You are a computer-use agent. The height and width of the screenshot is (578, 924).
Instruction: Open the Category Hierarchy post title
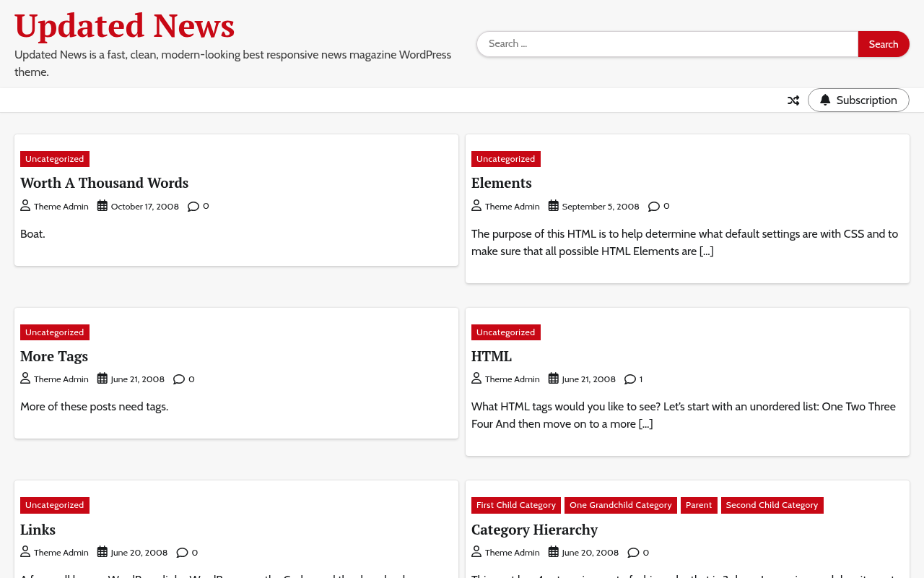point(534,530)
